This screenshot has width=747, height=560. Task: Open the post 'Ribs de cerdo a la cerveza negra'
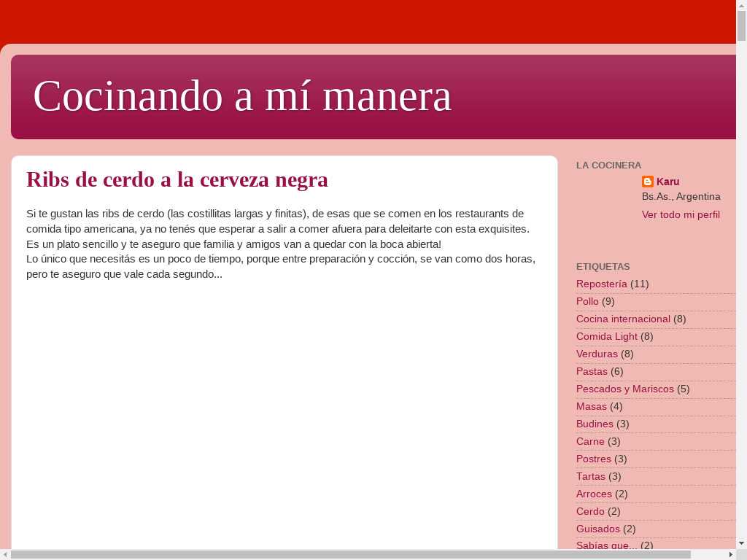tap(177, 180)
